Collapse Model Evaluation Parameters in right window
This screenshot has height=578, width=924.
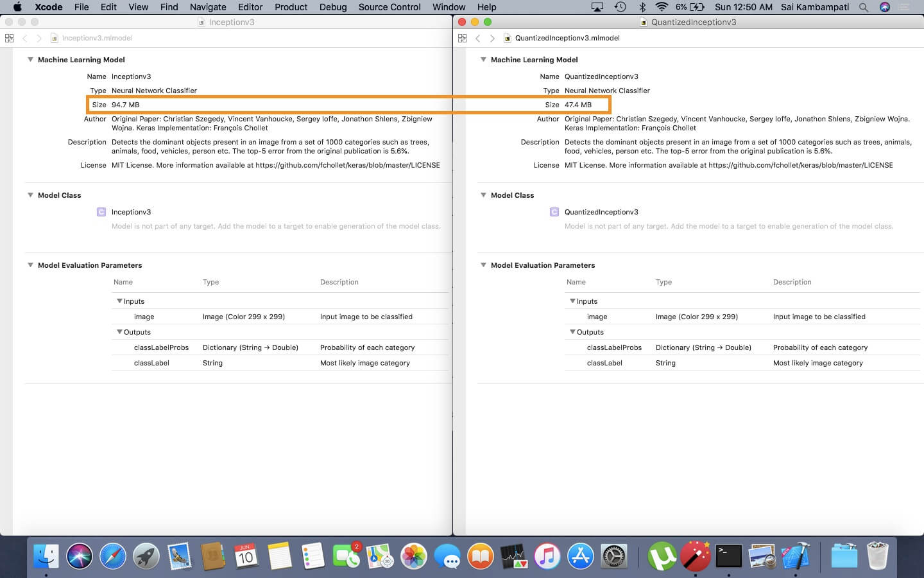point(483,265)
